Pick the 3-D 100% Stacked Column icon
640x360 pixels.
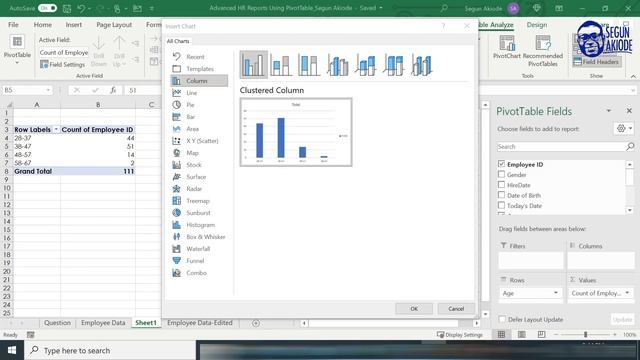pos(393,65)
